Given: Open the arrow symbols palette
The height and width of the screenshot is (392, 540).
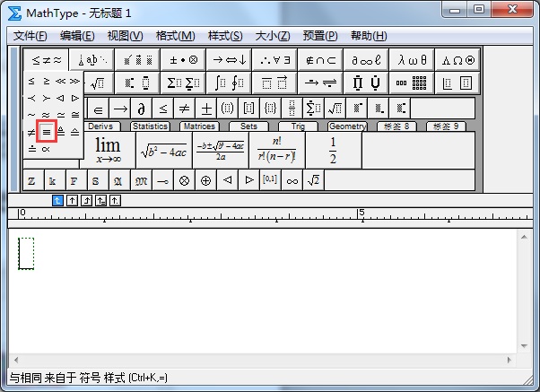Looking at the screenshot, I should tap(229, 59).
